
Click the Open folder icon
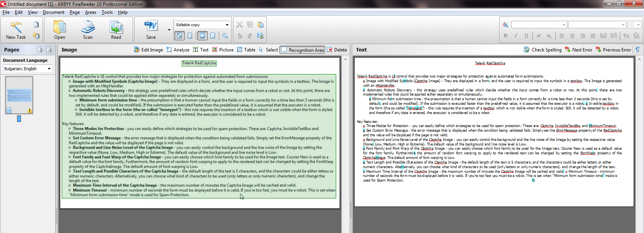59,30
